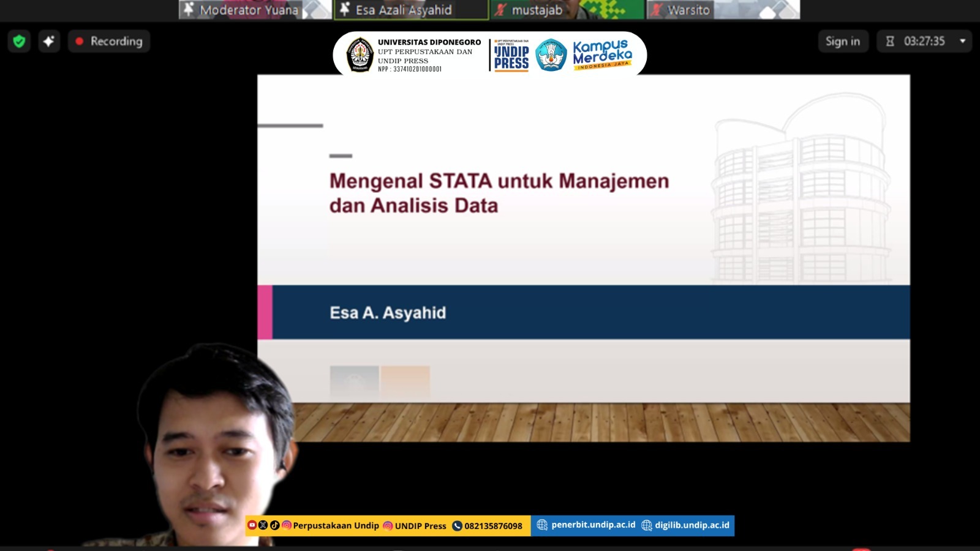Click the orange square on the slide
Image resolution: width=980 pixels, height=551 pixels.
pos(405,381)
